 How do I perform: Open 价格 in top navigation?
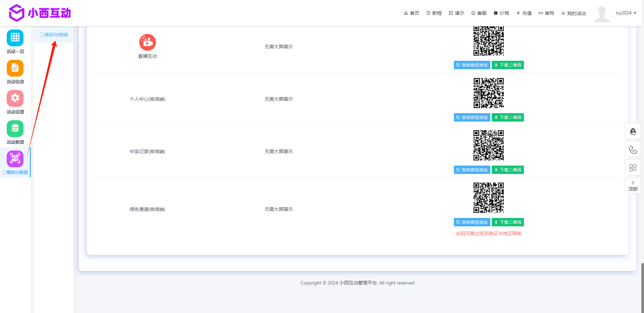(x=501, y=13)
